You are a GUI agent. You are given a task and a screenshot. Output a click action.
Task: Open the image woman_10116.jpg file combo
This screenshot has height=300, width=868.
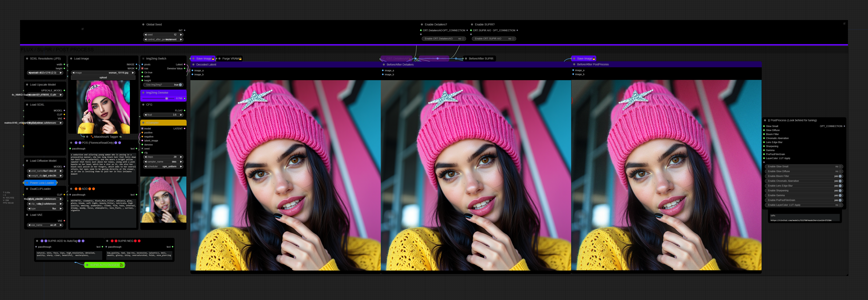103,73
